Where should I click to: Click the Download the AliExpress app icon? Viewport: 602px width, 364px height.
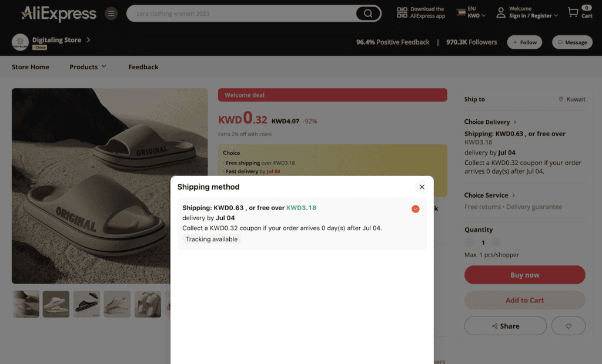402,13
